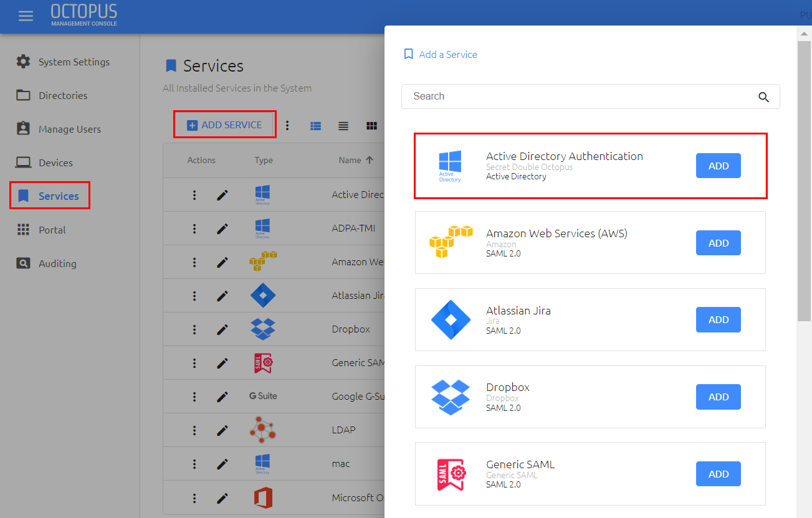812x518 pixels.
Task: Open actions menu for ADPA-TMI row
Action: (194, 228)
